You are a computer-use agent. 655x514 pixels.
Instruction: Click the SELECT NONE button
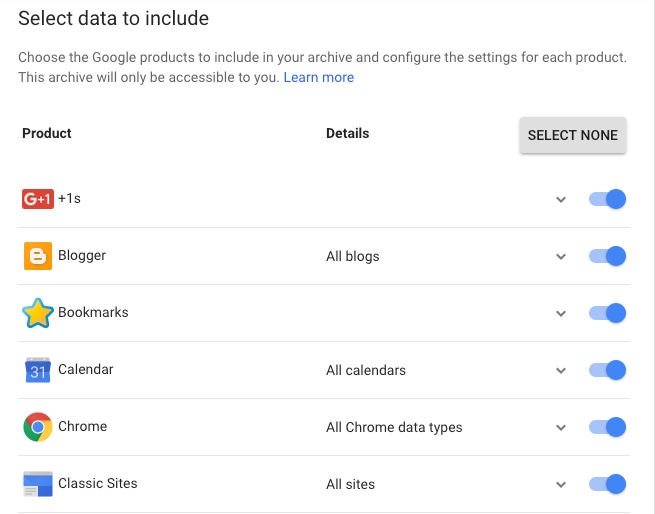pyautogui.click(x=573, y=135)
